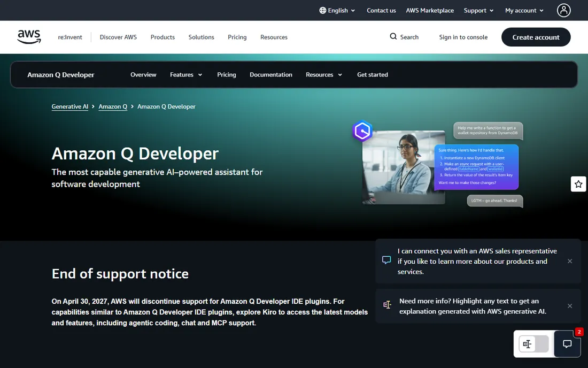This screenshot has width=588, height=368.
Task: Open the Products menu
Action: [x=163, y=37]
